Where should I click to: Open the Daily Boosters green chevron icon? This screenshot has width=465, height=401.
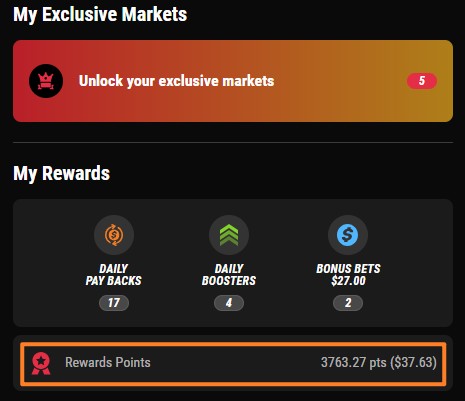229,235
